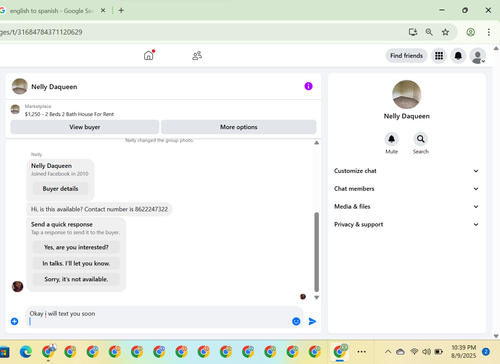500x364 pixels.
Task: Open a new browser tab
Action: pyautogui.click(x=121, y=11)
